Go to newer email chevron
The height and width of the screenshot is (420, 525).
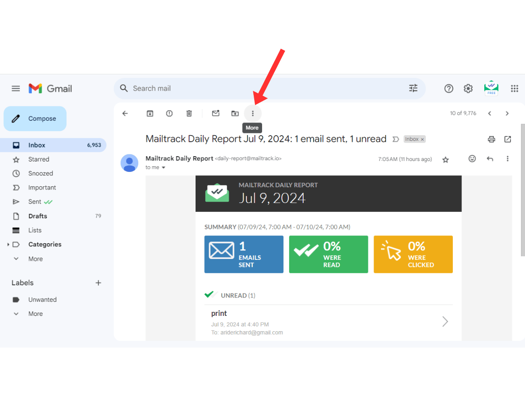pos(490,113)
